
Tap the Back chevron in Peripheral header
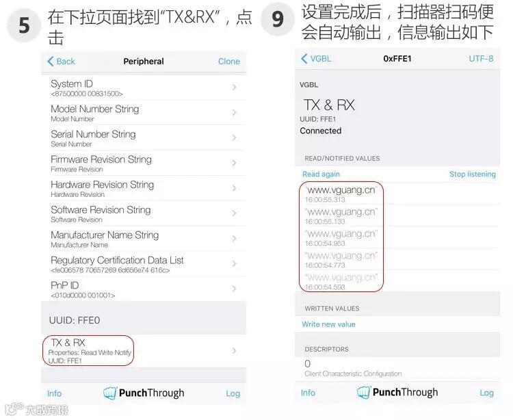51,61
